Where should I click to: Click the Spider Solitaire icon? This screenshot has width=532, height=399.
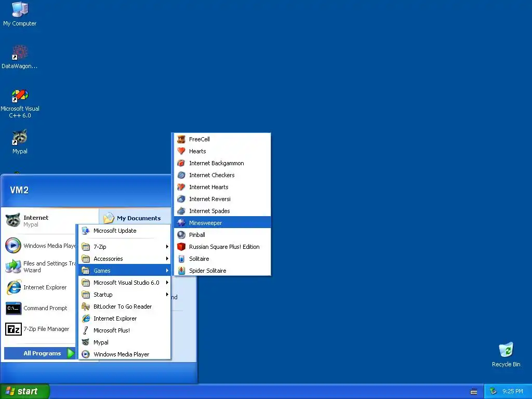(x=181, y=270)
